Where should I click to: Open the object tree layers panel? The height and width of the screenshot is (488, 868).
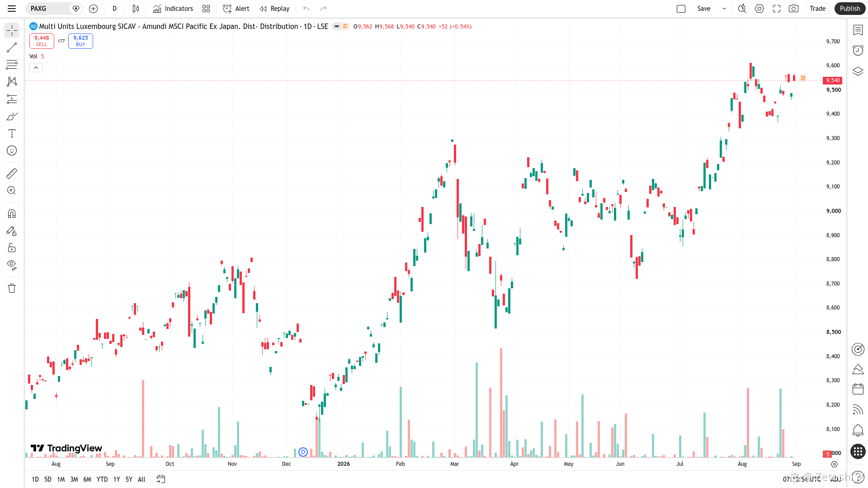coord(858,71)
